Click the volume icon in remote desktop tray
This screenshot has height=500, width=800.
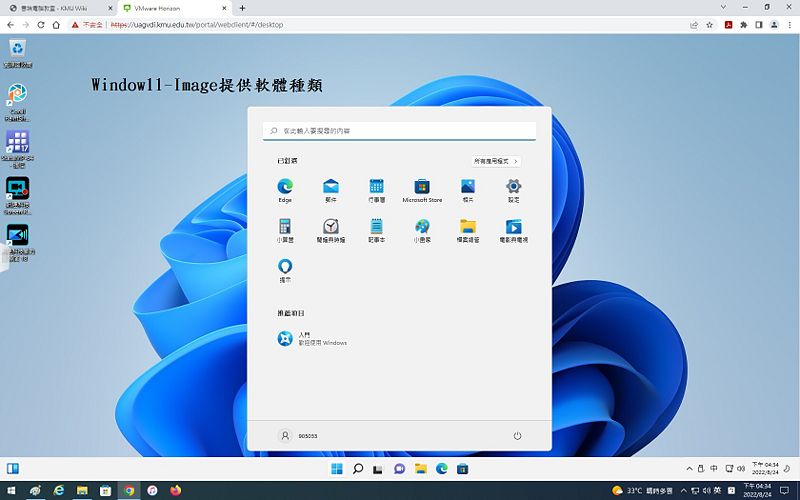(x=741, y=468)
